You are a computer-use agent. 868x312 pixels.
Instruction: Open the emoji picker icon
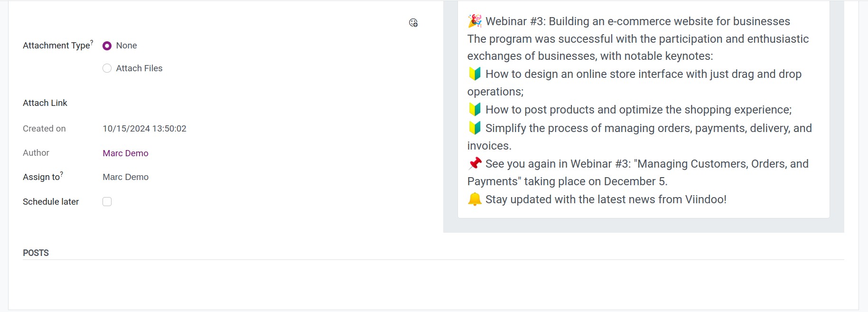pyautogui.click(x=413, y=23)
